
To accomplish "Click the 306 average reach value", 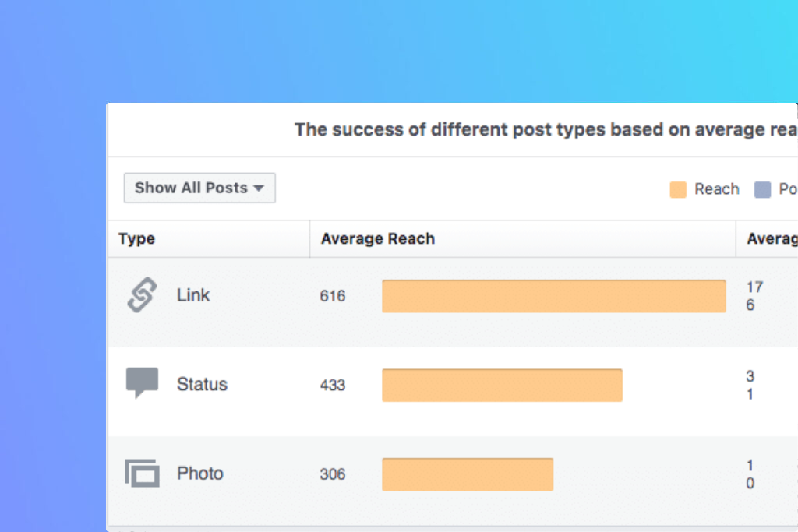I will [333, 474].
